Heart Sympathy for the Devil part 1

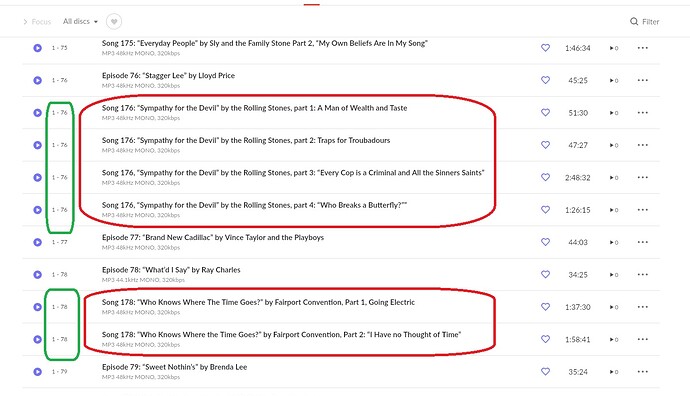(x=545, y=113)
